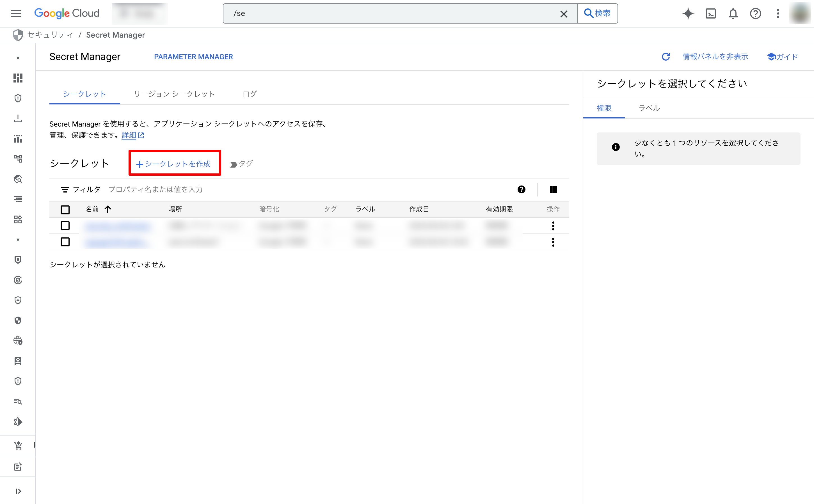Screen dimensions: 814x504
Task: Check the first secret row checkbox
Action: point(65,226)
